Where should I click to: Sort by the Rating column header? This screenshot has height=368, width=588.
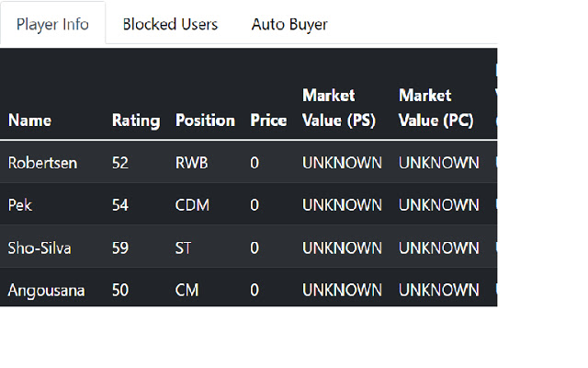coord(136,121)
